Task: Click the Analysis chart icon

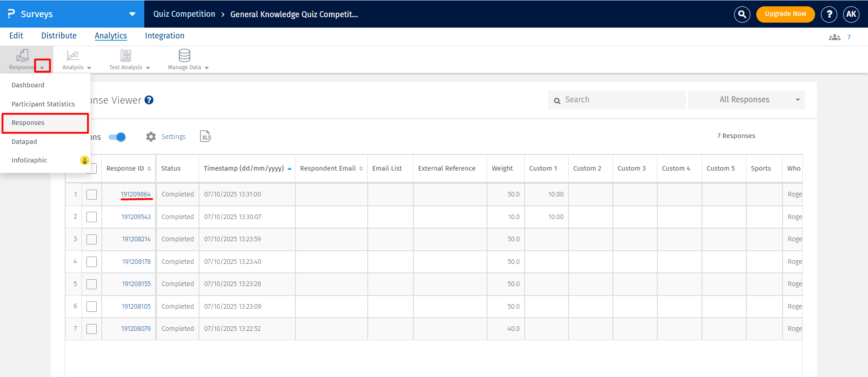Action: click(x=73, y=55)
